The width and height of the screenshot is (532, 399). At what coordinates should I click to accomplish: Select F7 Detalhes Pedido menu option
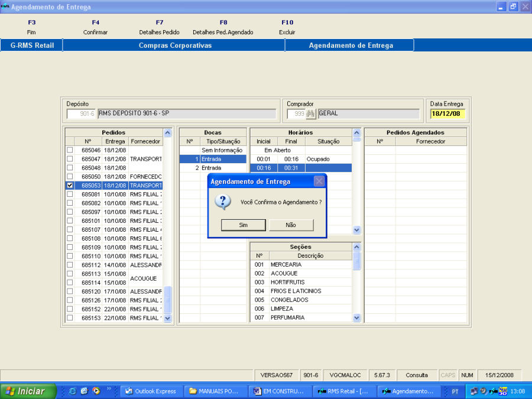[x=159, y=27]
